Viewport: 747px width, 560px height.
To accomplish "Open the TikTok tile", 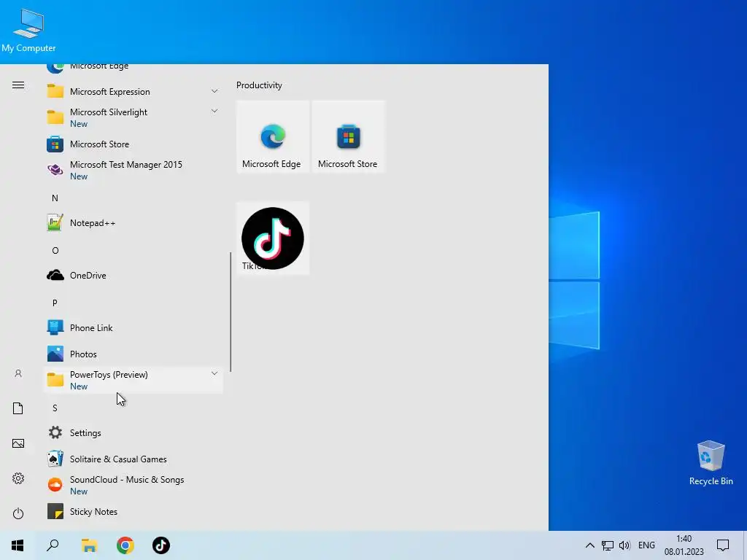I will click(x=273, y=238).
